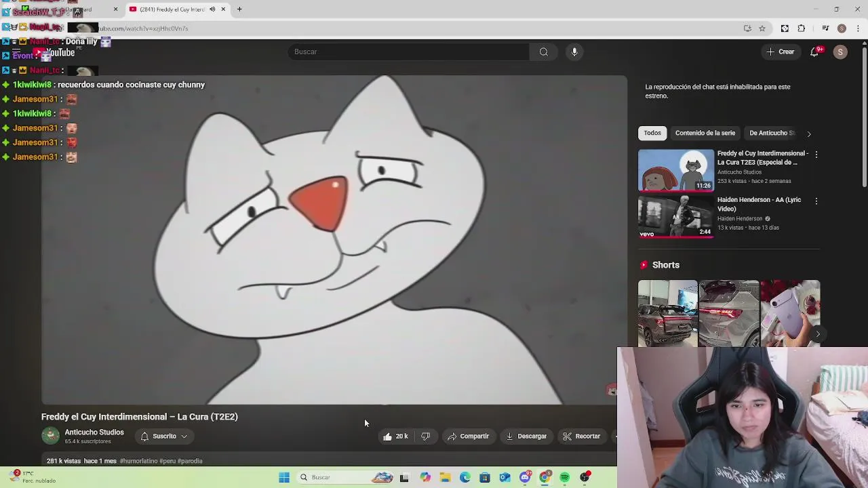Click the Descargar download button
Image resolution: width=868 pixels, height=488 pixels.
click(x=526, y=436)
